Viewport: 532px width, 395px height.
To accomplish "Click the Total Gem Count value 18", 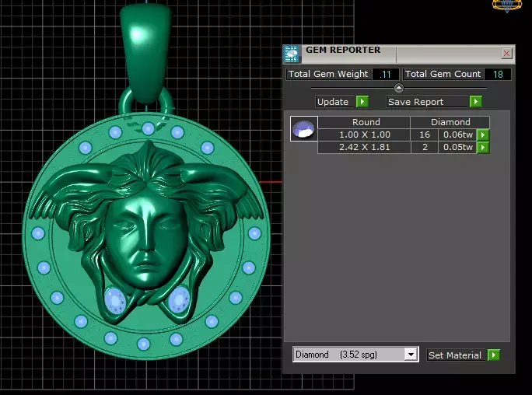I will coord(498,74).
